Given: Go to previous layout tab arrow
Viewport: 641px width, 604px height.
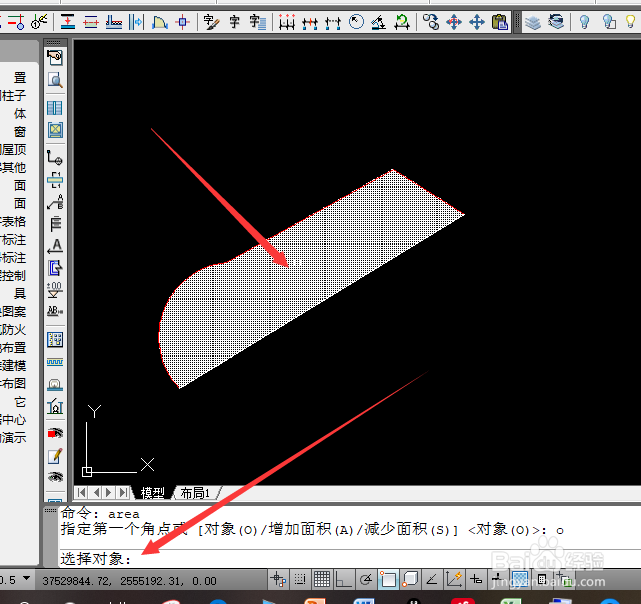Looking at the screenshot, I should [96, 492].
